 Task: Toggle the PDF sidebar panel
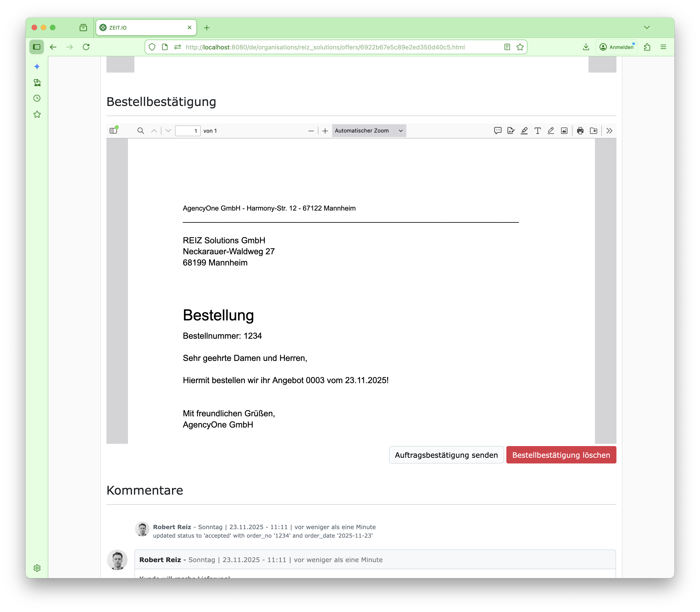pyautogui.click(x=113, y=130)
